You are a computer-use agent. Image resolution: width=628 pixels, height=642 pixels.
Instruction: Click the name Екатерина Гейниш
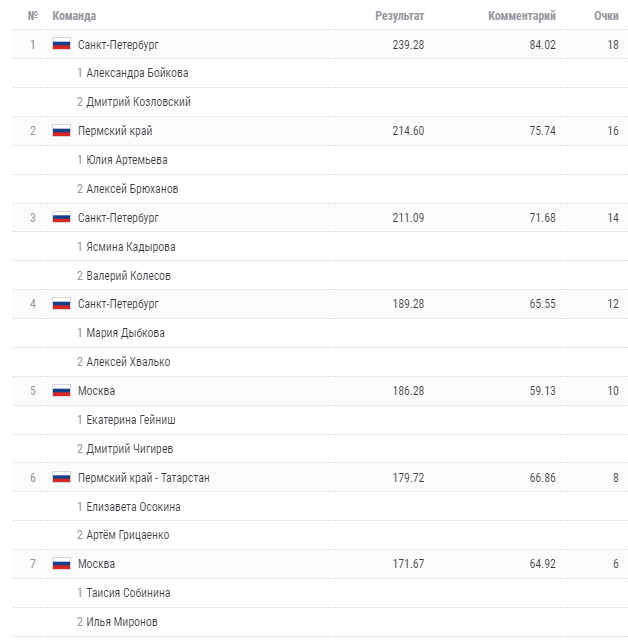[131, 420]
